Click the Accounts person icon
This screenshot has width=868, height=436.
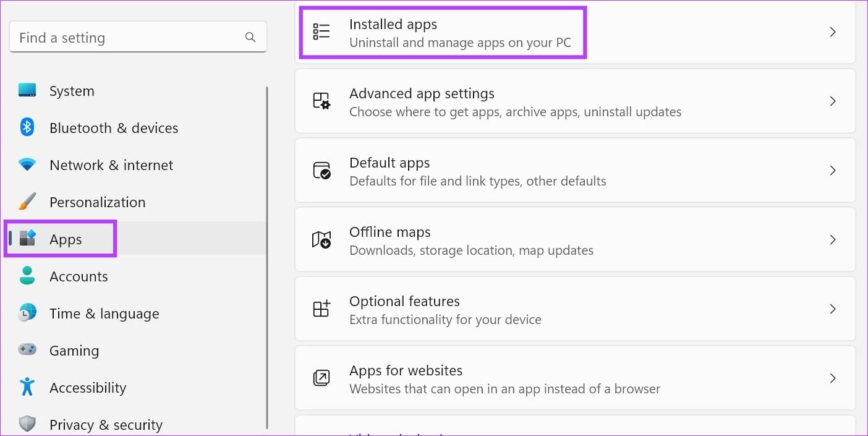click(x=27, y=275)
